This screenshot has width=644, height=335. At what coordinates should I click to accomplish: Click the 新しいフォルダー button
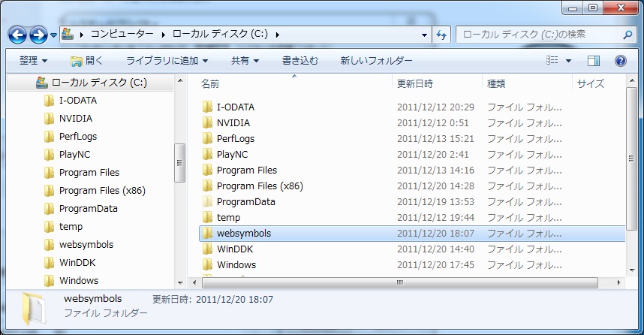pos(376,61)
